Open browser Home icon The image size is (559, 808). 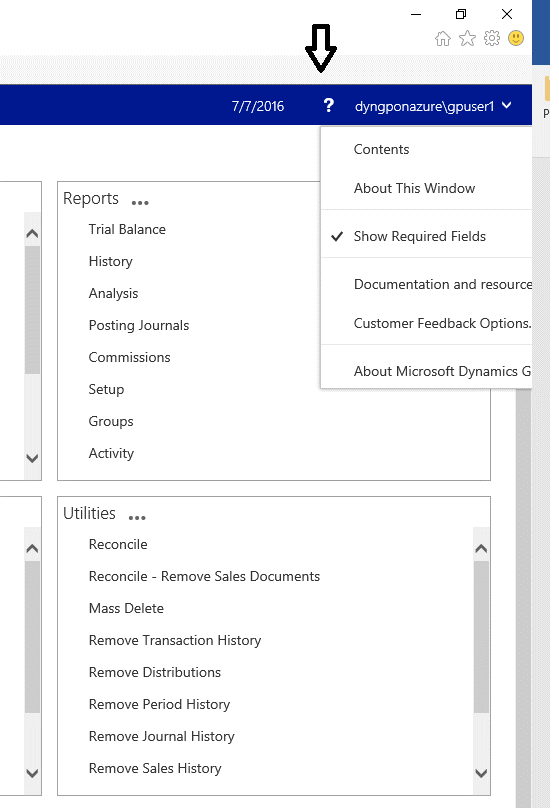tap(443, 38)
